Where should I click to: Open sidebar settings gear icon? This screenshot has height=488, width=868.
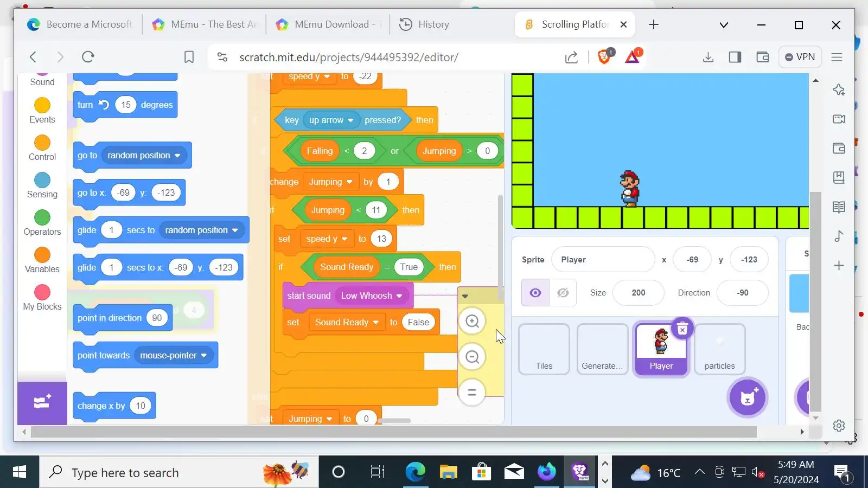pos(839,426)
